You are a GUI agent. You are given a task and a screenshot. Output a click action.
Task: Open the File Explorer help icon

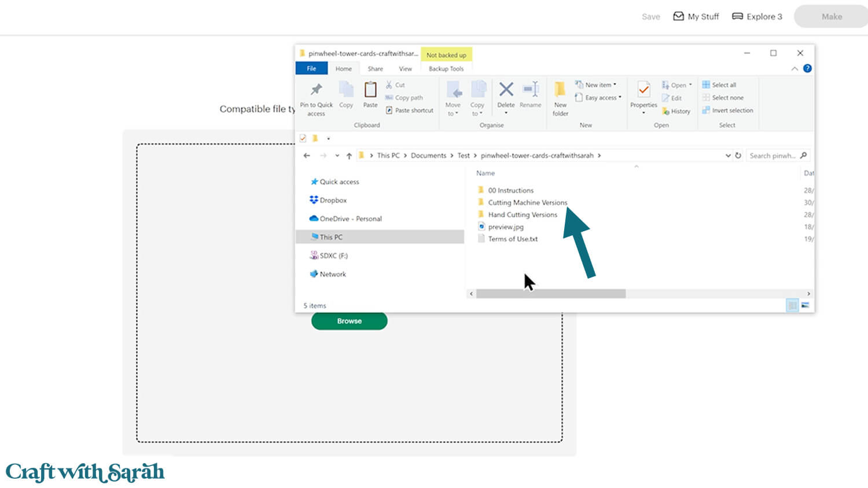click(x=807, y=68)
